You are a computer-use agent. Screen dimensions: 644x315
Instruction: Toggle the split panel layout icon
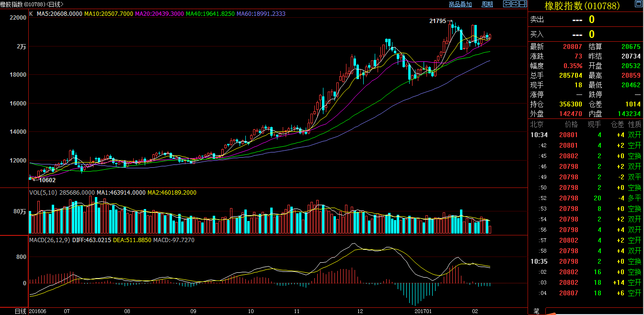click(x=523, y=4)
